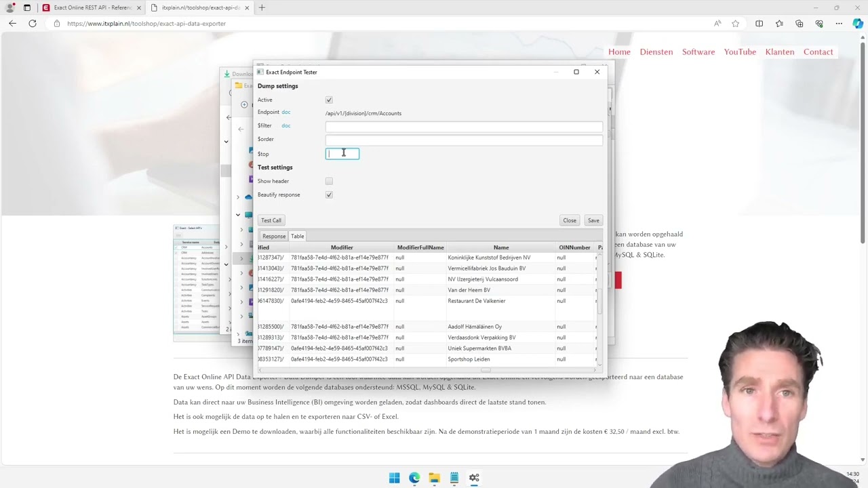The width and height of the screenshot is (868, 488).
Task: Click into the $top input field
Action: pyautogui.click(x=342, y=154)
